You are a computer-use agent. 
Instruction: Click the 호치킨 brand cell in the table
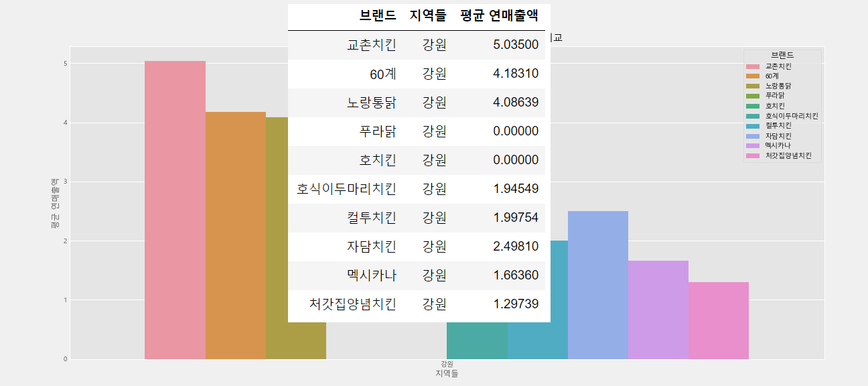click(378, 160)
